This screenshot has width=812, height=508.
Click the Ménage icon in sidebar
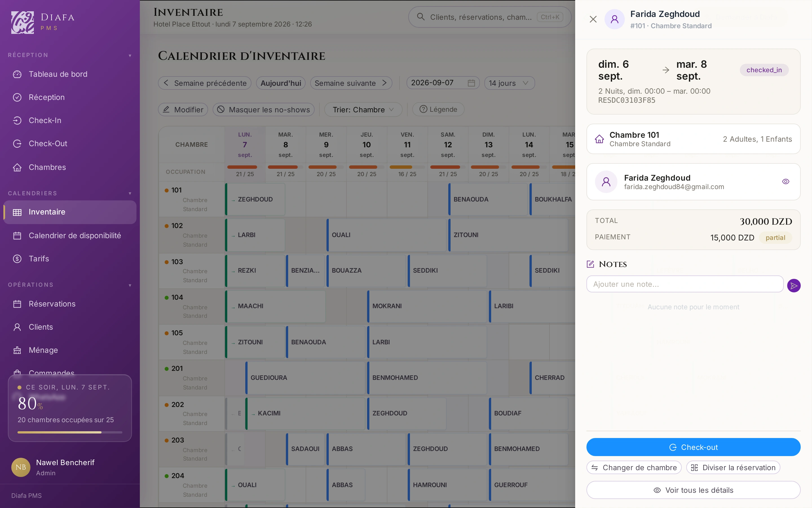(17, 350)
